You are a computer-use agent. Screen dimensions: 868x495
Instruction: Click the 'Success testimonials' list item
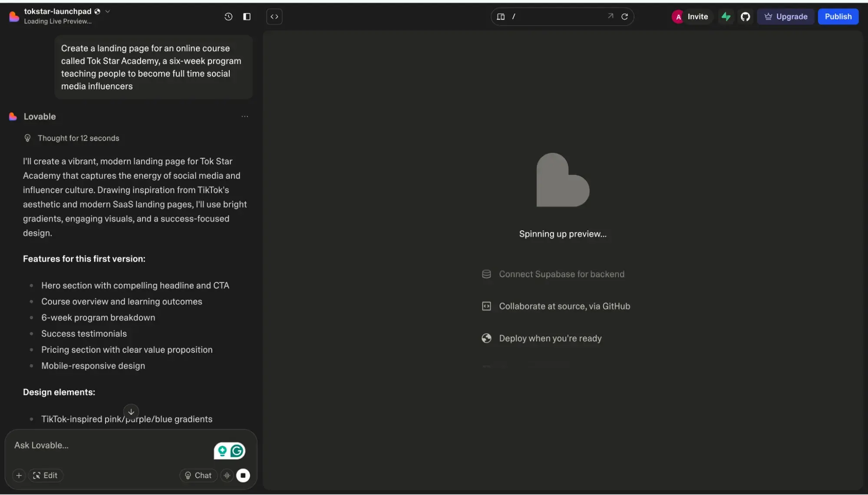(x=84, y=334)
